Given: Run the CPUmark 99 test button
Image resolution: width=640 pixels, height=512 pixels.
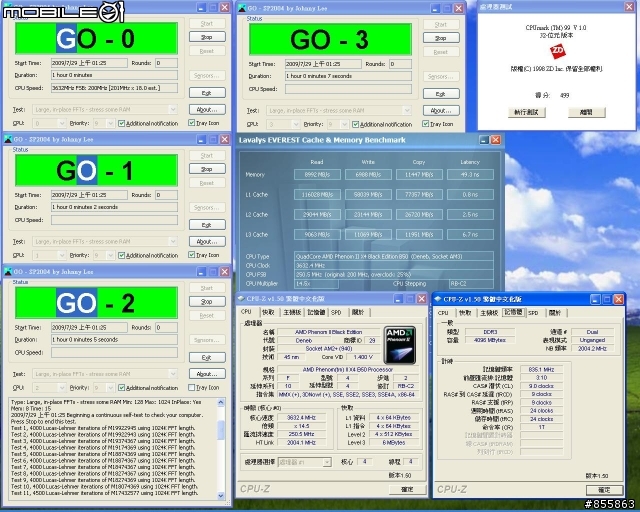Looking at the screenshot, I should 527,112.
